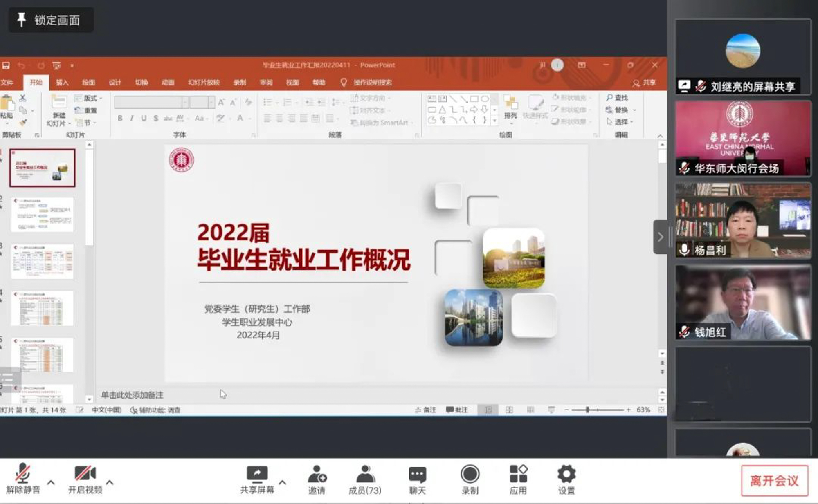Collapse the participant video sidebar chevron
This screenshot has width=818, height=504.
660,237
